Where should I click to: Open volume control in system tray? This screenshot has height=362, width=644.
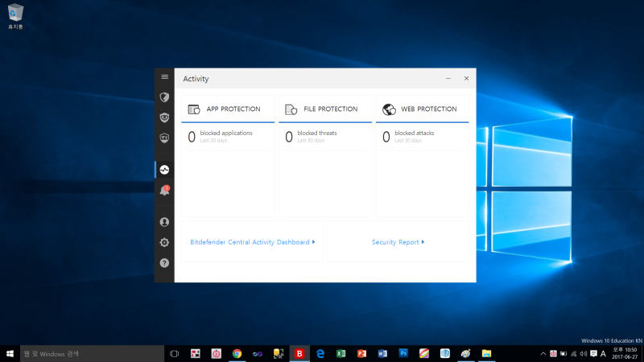tap(583, 353)
